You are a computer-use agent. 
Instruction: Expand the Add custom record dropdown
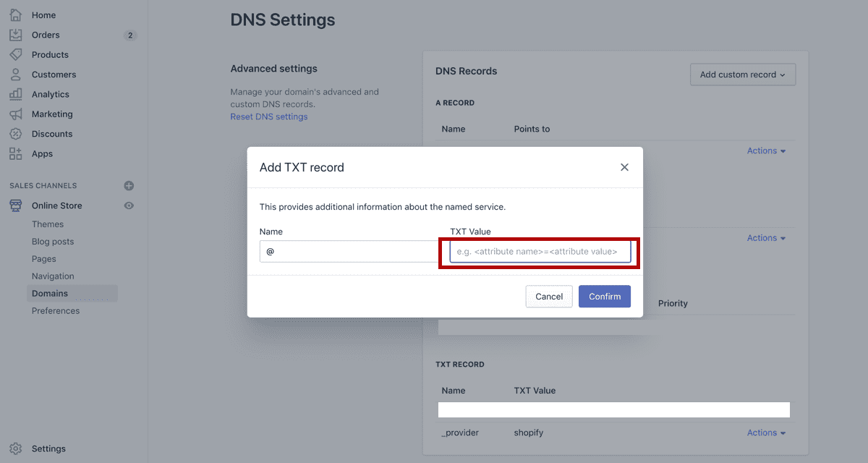click(x=743, y=75)
